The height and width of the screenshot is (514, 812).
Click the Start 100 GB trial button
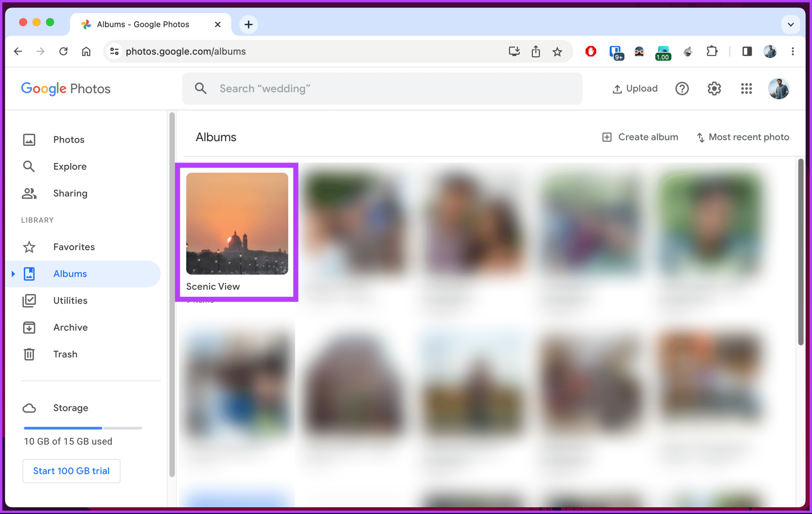pos(71,471)
